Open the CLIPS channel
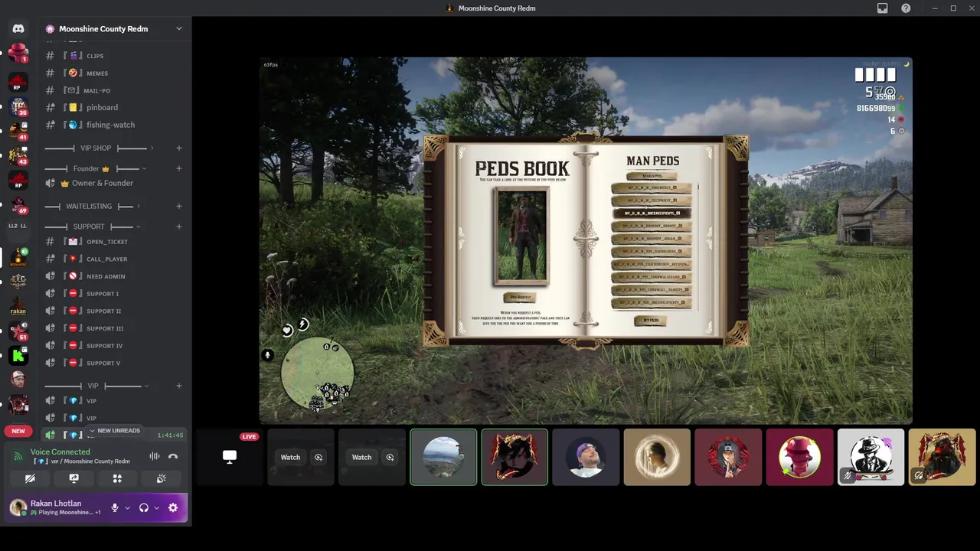980x551 pixels. point(115,56)
